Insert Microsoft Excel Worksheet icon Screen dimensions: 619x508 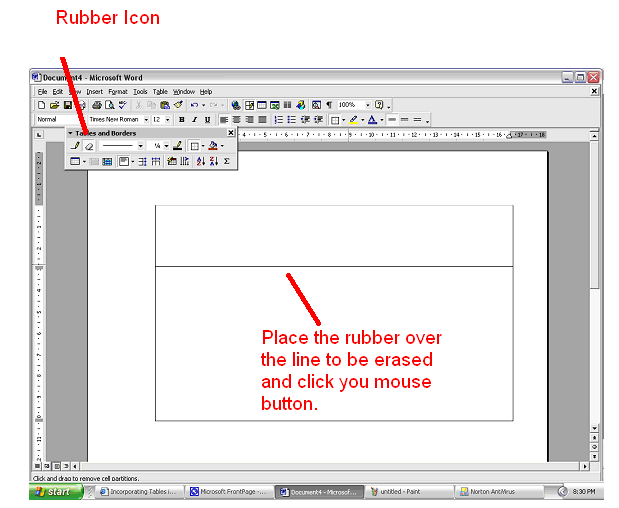click(275, 105)
